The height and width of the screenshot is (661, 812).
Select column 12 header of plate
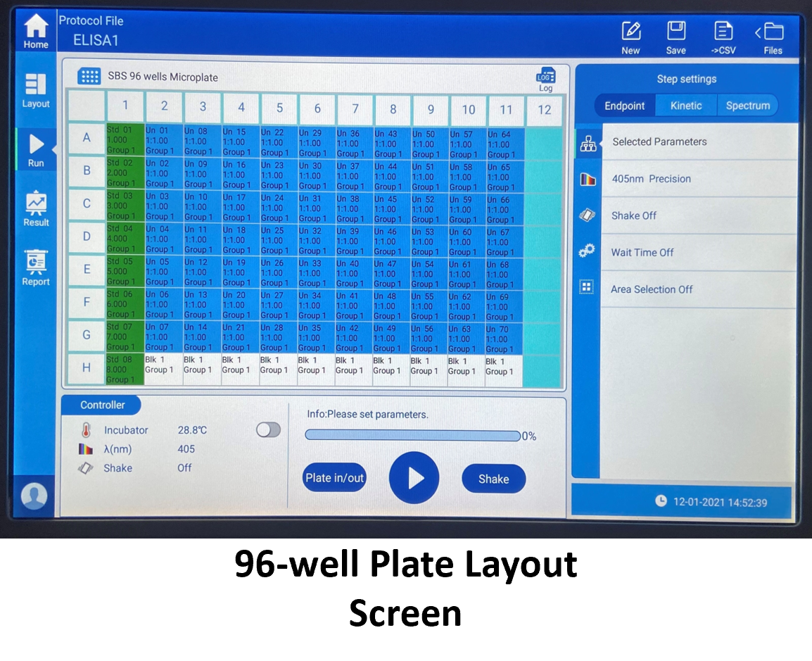544,110
